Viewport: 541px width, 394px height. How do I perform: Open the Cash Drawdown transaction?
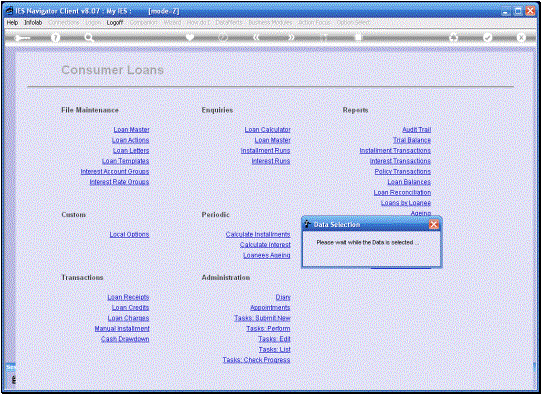(125, 339)
